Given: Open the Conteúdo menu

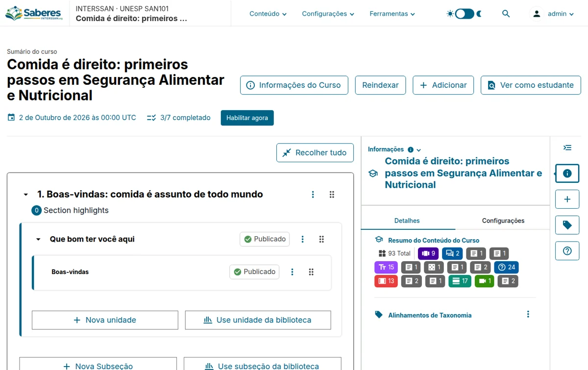Looking at the screenshot, I should [268, 14].
